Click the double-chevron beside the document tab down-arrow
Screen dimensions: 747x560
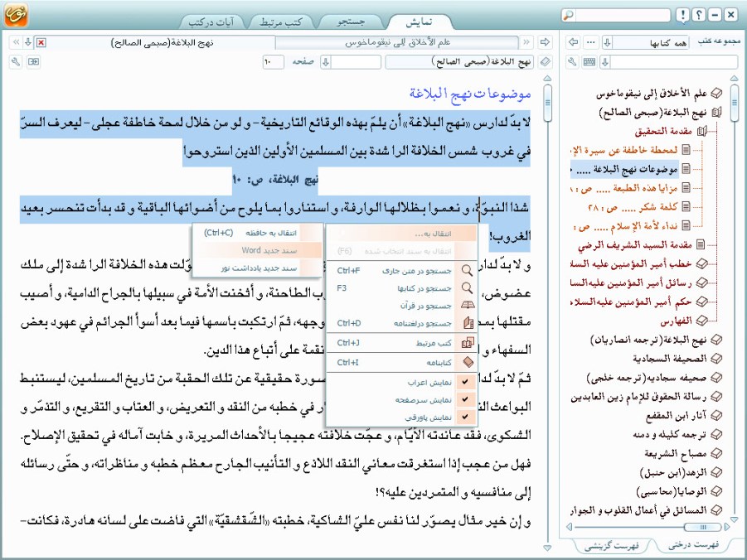click(17, 42)
